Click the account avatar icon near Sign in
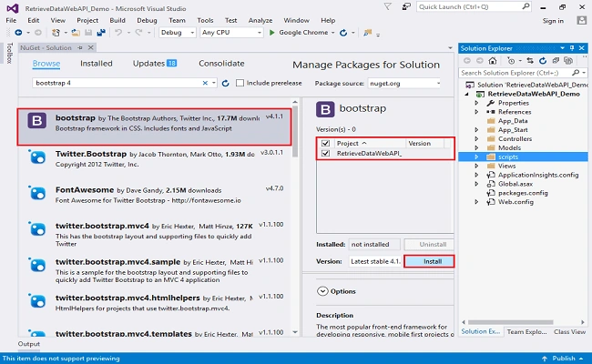592x364 pixels. click(x=581, y=20)
